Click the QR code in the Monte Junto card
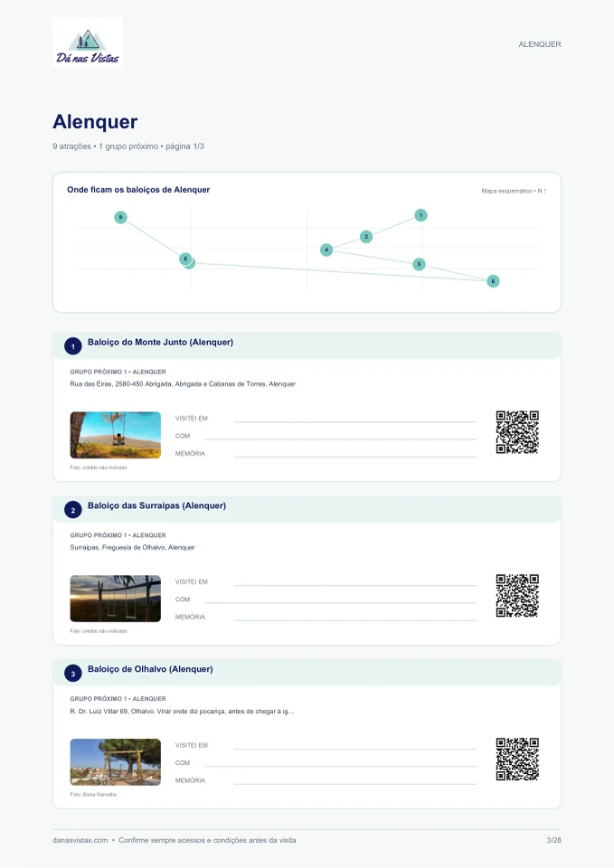The height and width of the screenshot is (868, 614). (x=517, y=432)
